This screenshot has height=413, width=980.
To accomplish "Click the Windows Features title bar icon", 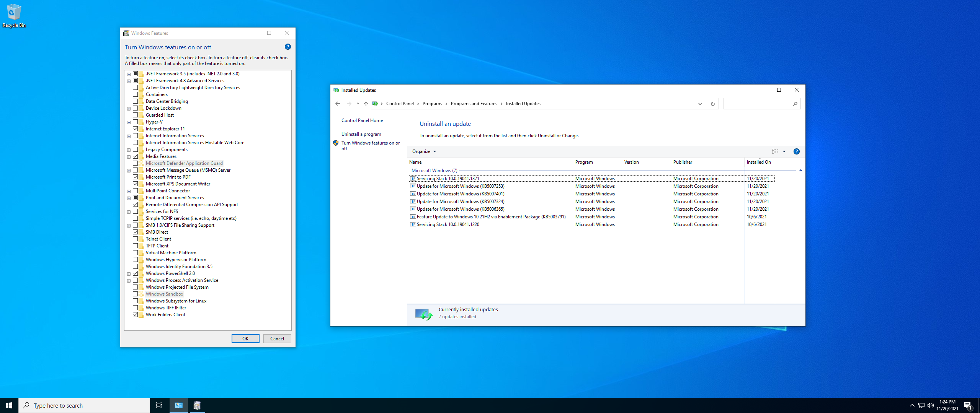I will click(126, 33).
